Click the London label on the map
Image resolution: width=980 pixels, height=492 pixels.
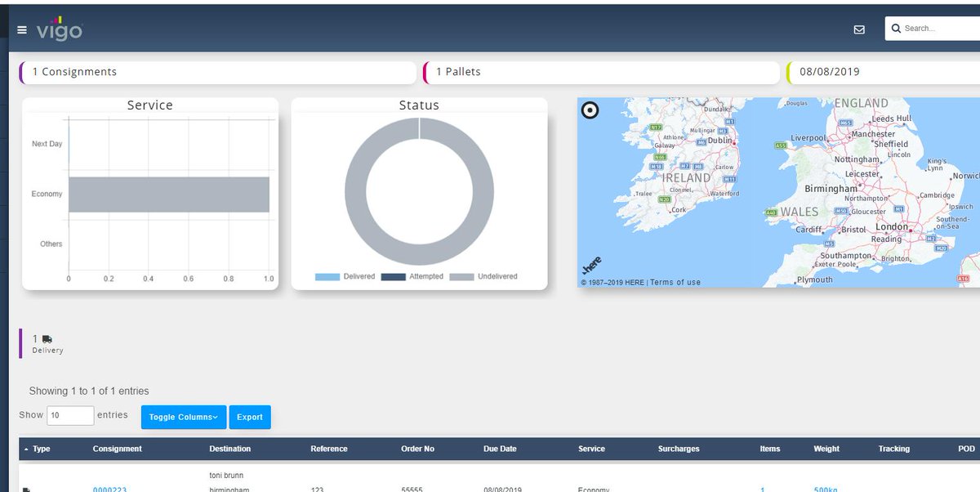(892, 227)
